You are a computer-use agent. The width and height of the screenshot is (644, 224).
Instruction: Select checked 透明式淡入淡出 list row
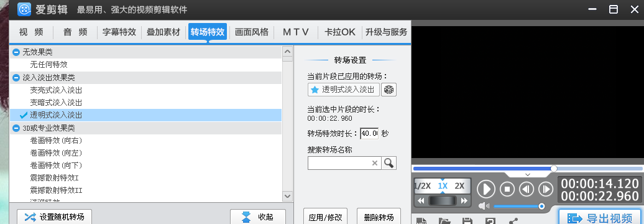click(x=145, y=115)
